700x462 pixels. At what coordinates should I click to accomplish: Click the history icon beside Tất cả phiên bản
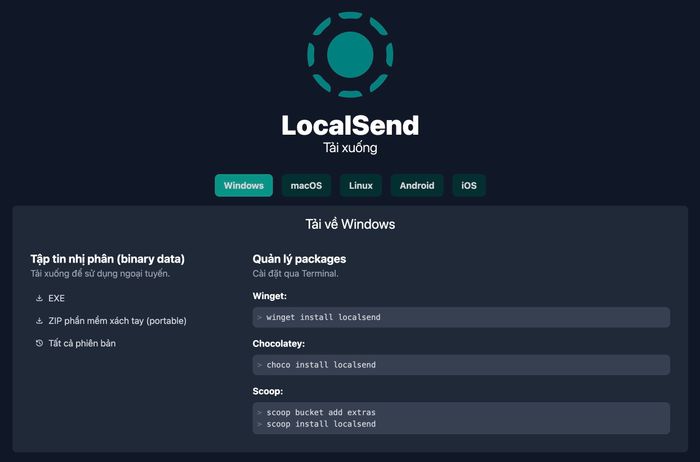pos(39,343)
